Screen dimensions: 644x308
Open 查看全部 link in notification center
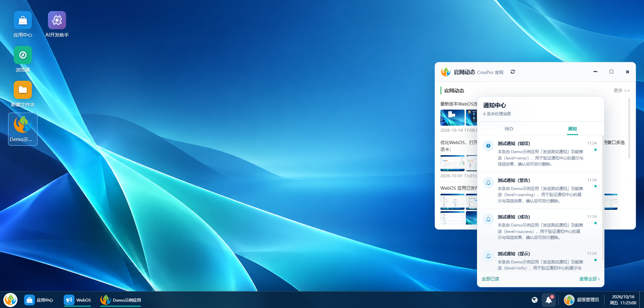pos(589,279)
